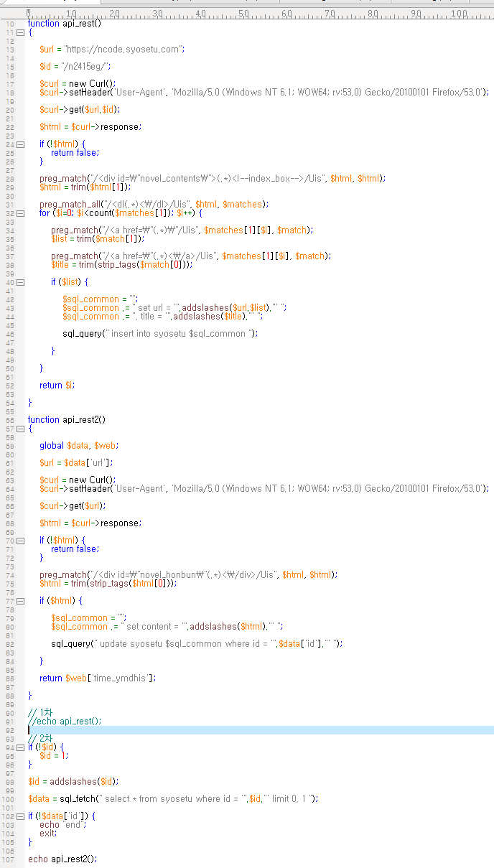Click the column 100 mark on the ruler

click(x=458, y=13)
